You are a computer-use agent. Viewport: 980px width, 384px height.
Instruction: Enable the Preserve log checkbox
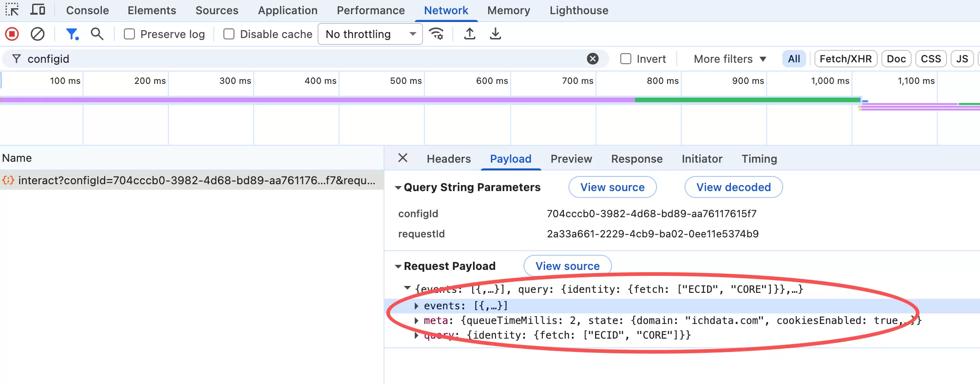click(x=130, y=34)
